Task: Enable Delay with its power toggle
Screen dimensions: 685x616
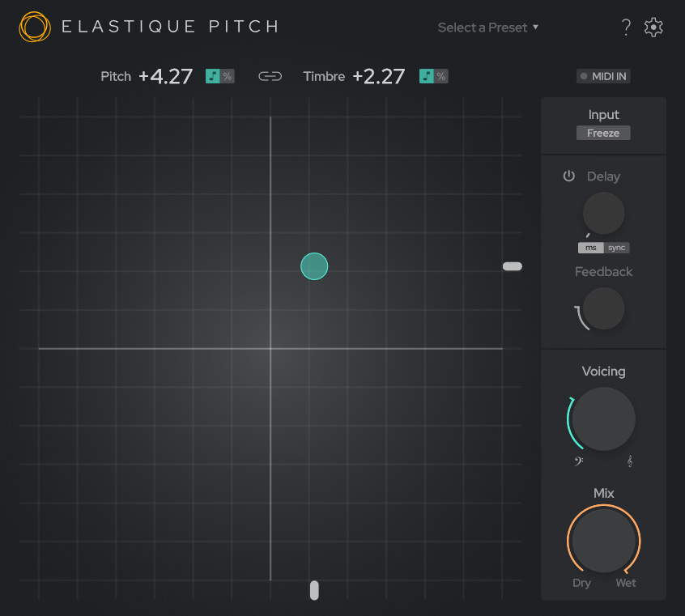Action: [569, 176]
